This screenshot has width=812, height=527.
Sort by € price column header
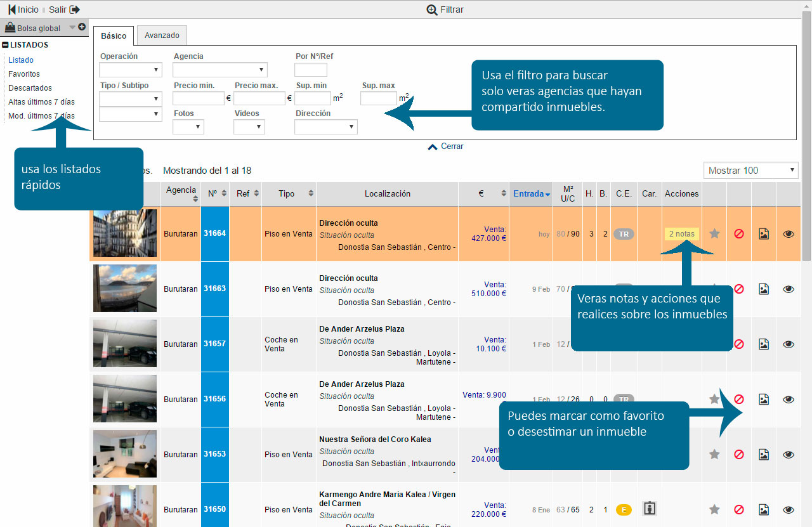(483, 194)
